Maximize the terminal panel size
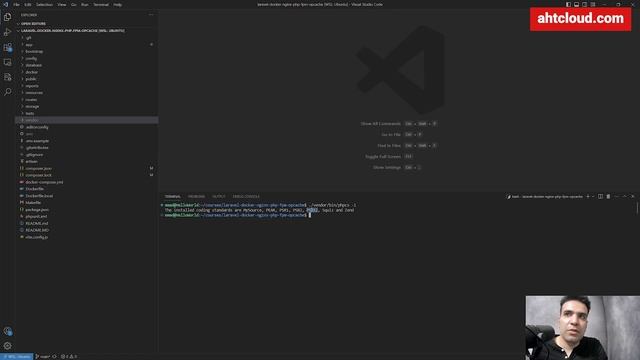Screen dimensions: 640x360 pyautogui.click(x=624, y=196)
